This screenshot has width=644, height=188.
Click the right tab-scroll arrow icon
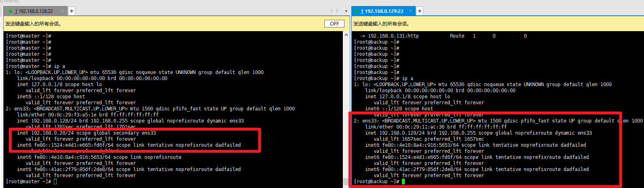tap(337, 11)
